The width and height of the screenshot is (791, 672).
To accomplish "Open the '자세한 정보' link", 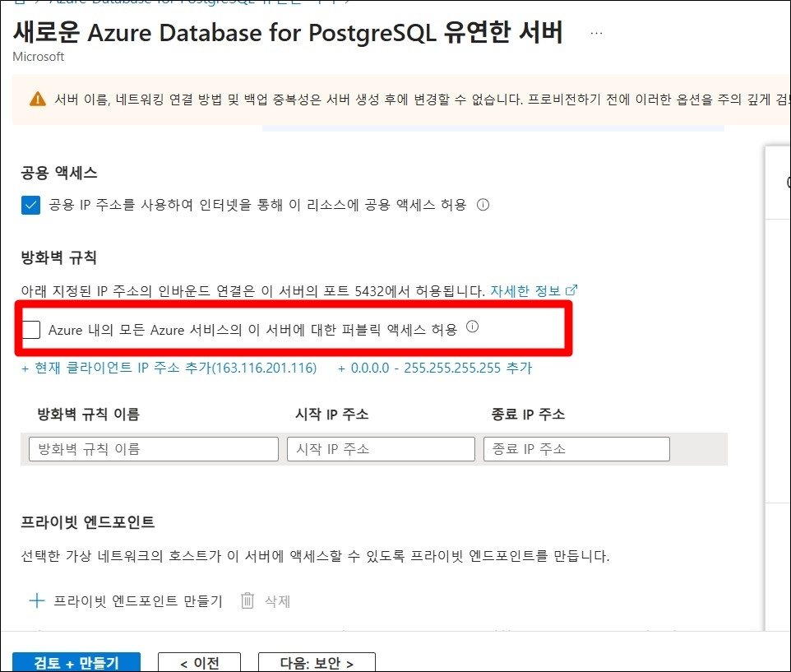I will pyautogui.click(x=525, y=291).
